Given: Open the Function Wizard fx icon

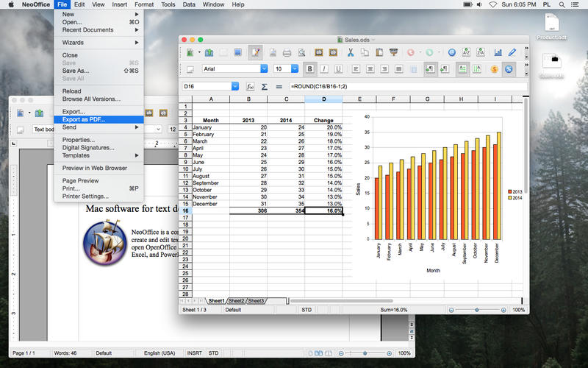Looking at the screenshot, I should [250, 87].
